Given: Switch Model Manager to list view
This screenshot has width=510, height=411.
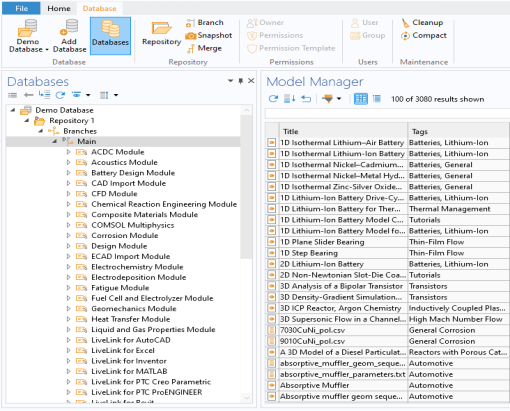Looking at the screenshot, I should pos(377,99).
